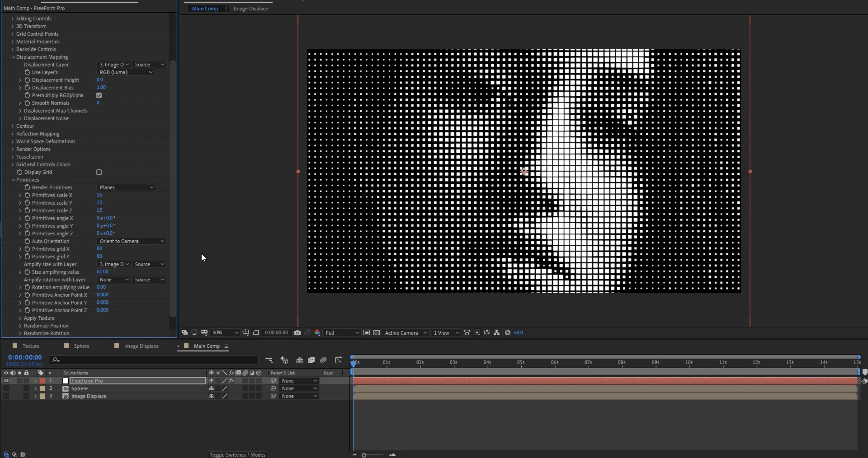The height and width of the screenshot is (458, 868).
Task: Show the Sphere layer via its visibility box
Action: [x=6, y=388]
